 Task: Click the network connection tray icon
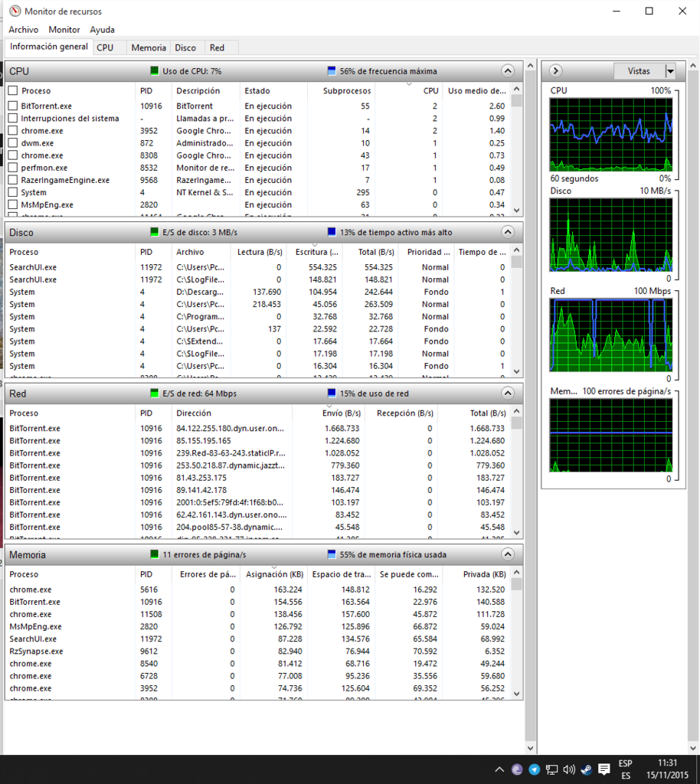(551, 769)
